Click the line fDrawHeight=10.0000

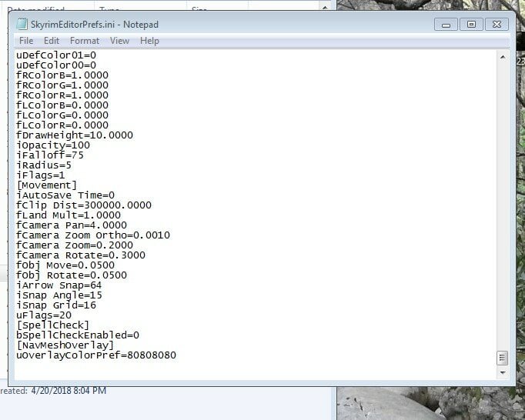point(75,135)
